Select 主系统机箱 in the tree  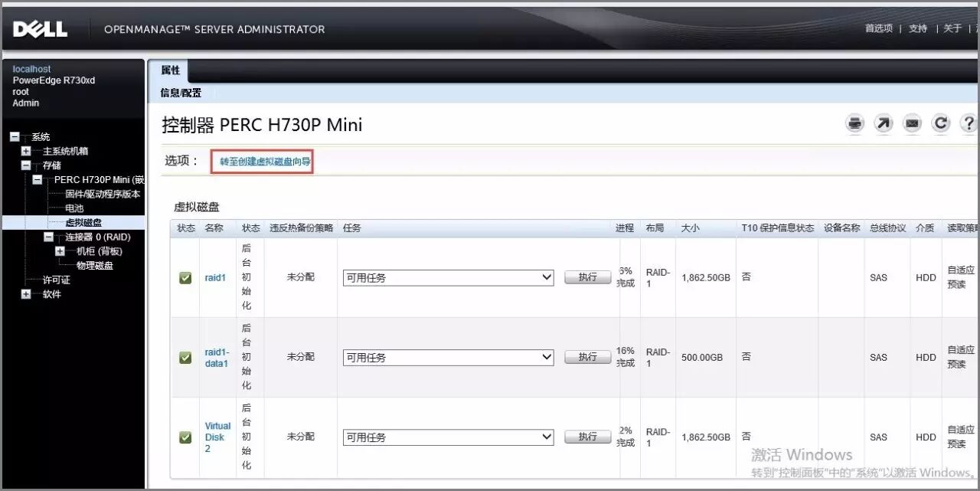tap(65, 151)
